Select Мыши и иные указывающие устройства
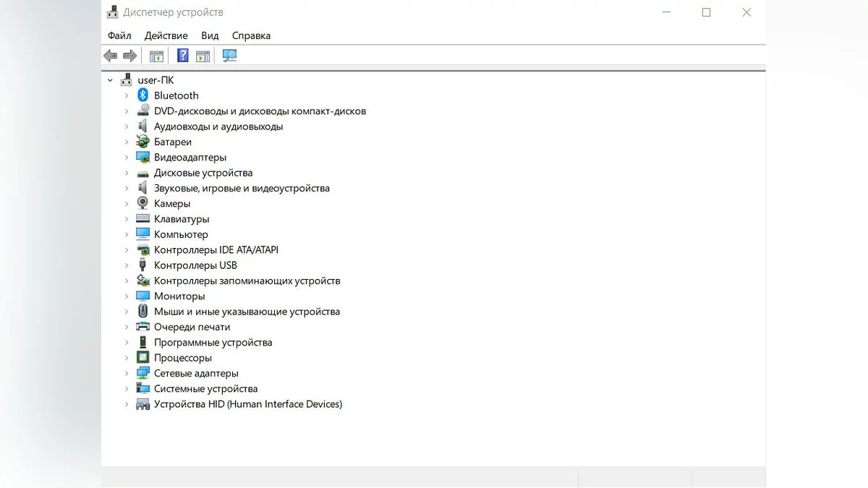868x488 pixels. 247,312
